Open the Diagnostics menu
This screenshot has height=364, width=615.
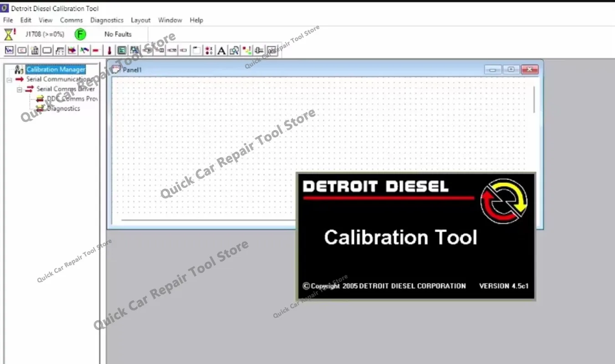pos(107,20)
